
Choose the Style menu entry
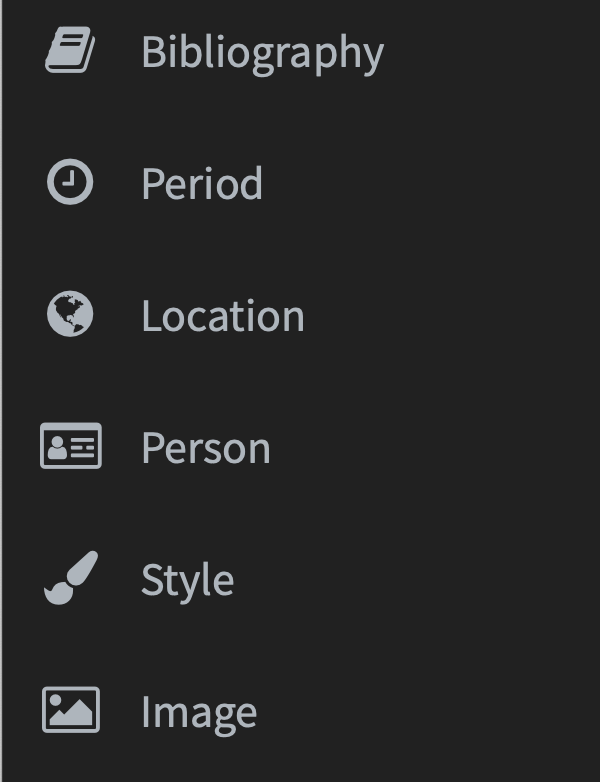point(187,580)
